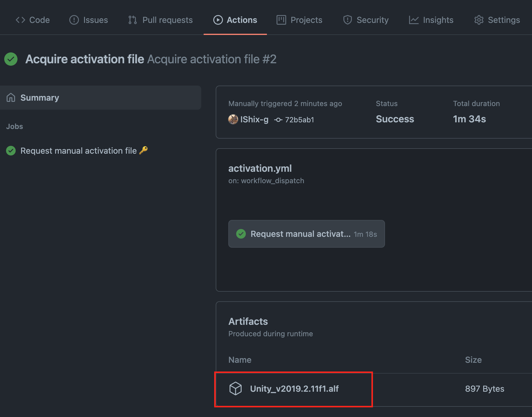Click the Issues circle icon
The height and width of the screenshot is (417, 532).
74,20
